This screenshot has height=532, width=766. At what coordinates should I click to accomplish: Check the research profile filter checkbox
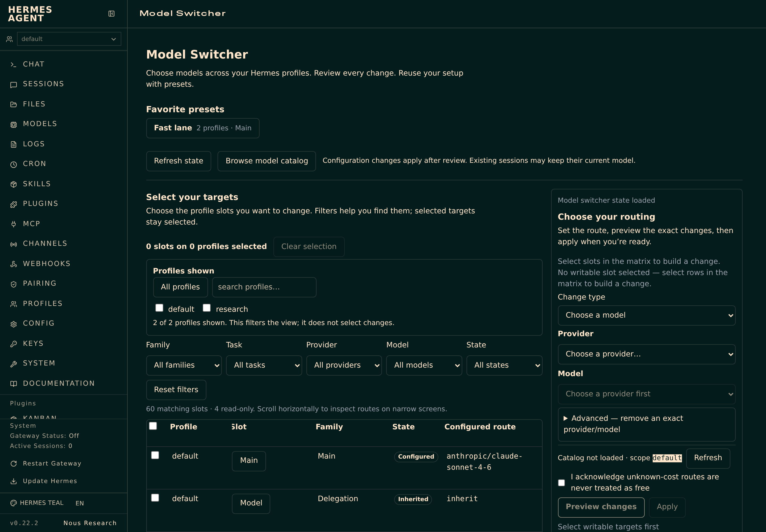pyautogui.click(x=207, y=308)
